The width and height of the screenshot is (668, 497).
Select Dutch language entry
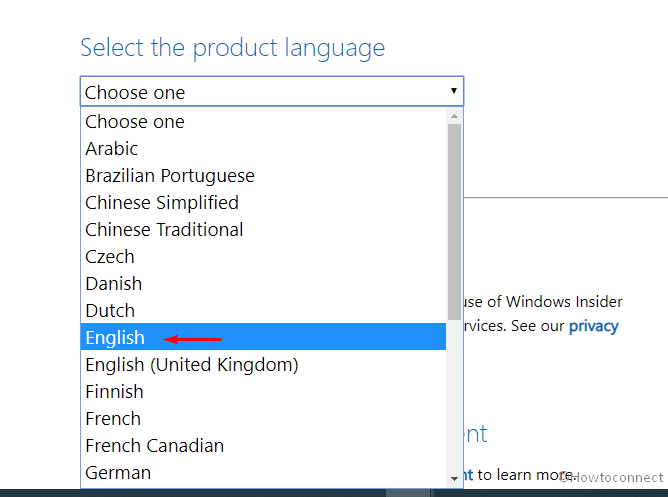click(263, 310)
